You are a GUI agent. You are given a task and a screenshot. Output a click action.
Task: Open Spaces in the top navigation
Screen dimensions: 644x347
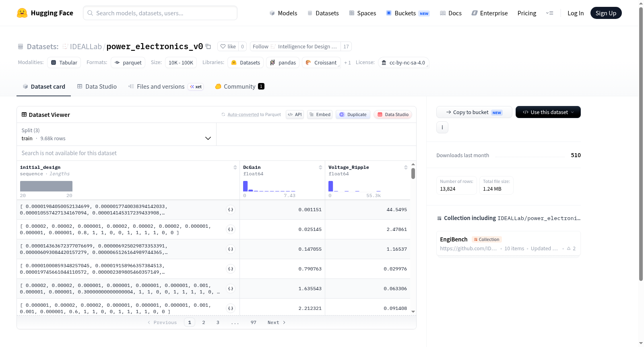coord(363,13)
